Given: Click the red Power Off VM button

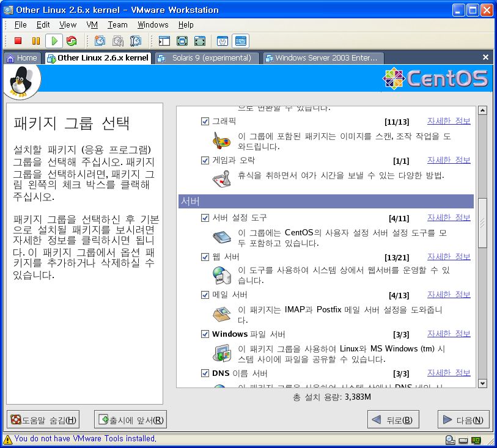Looking at the screenshot, I should (x=18, y=41).
